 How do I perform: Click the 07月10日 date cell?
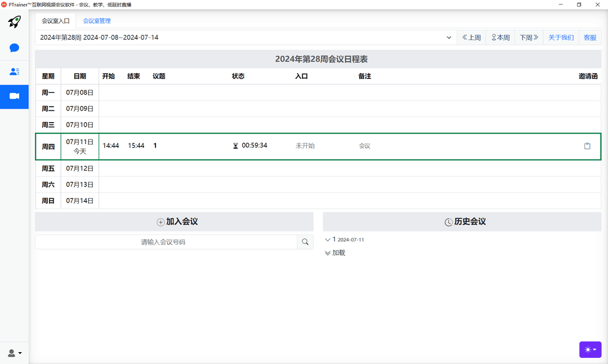(80, 125)
